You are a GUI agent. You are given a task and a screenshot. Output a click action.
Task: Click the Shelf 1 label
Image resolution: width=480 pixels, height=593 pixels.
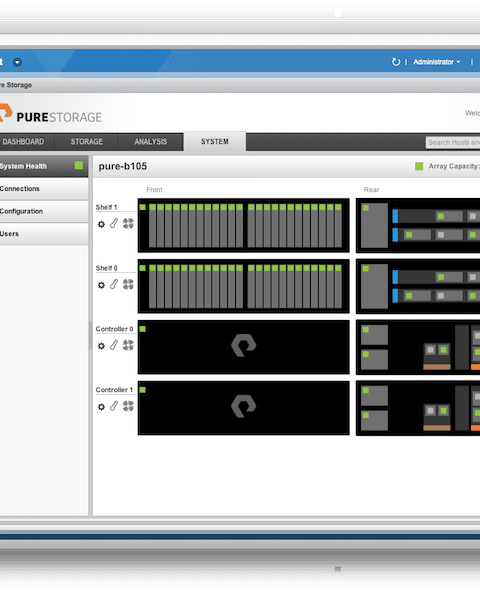tap(106, 207)
